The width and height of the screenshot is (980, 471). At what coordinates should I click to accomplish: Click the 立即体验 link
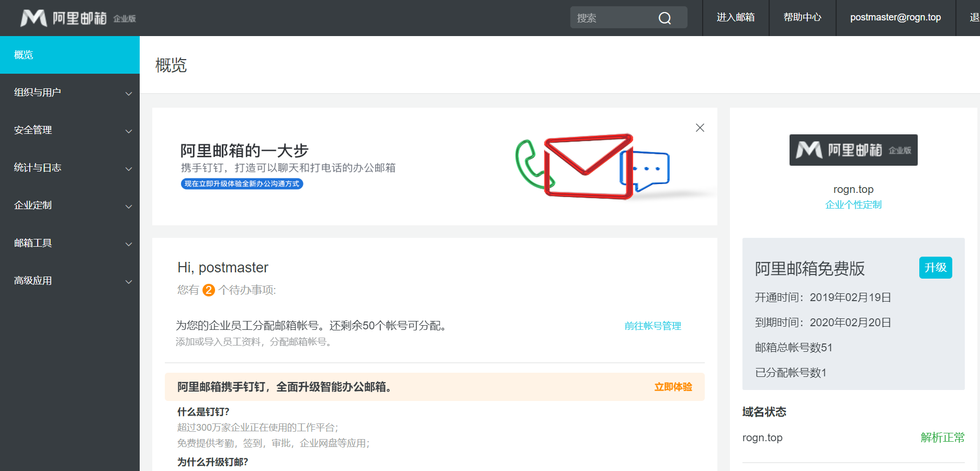coord(673,387)
